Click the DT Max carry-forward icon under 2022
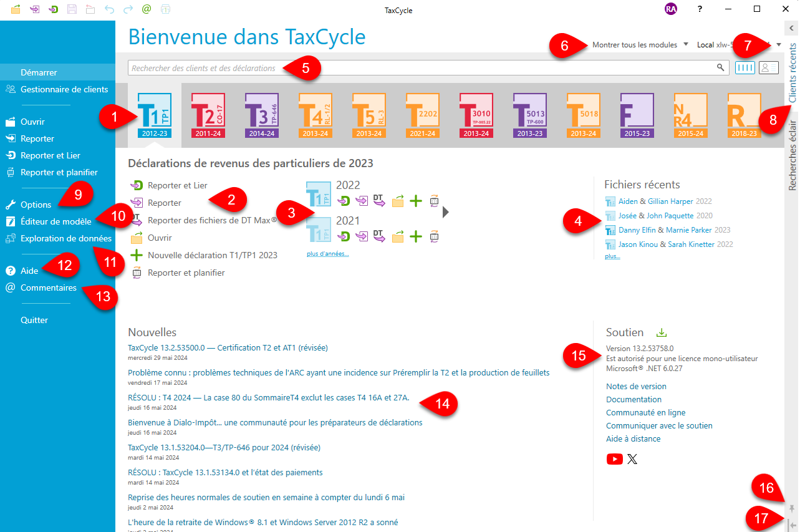This screenshot has height=532, width=800. pyautogui.click(x=379, y=200)
